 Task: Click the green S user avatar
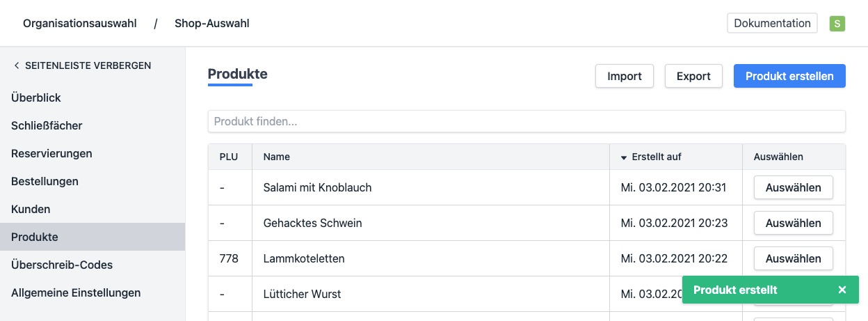click(x=837, y=24)
